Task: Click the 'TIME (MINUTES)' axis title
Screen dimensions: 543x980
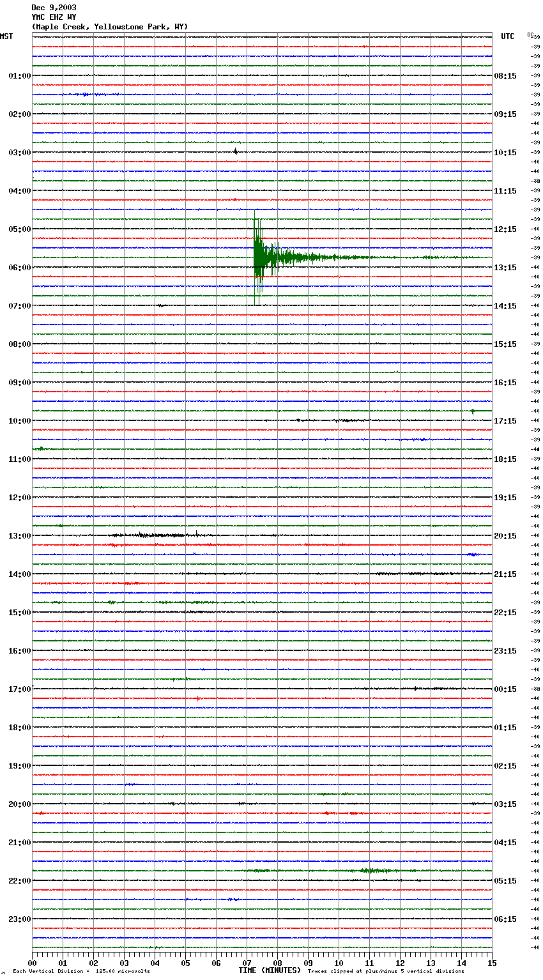Action: [270, 970]
